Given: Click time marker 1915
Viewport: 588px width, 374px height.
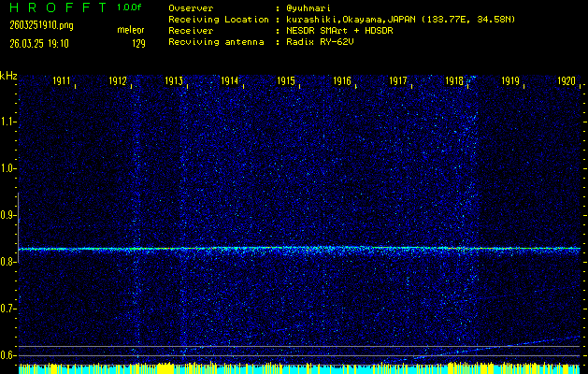Looking at the screenshot, I should tap(285, 80).
